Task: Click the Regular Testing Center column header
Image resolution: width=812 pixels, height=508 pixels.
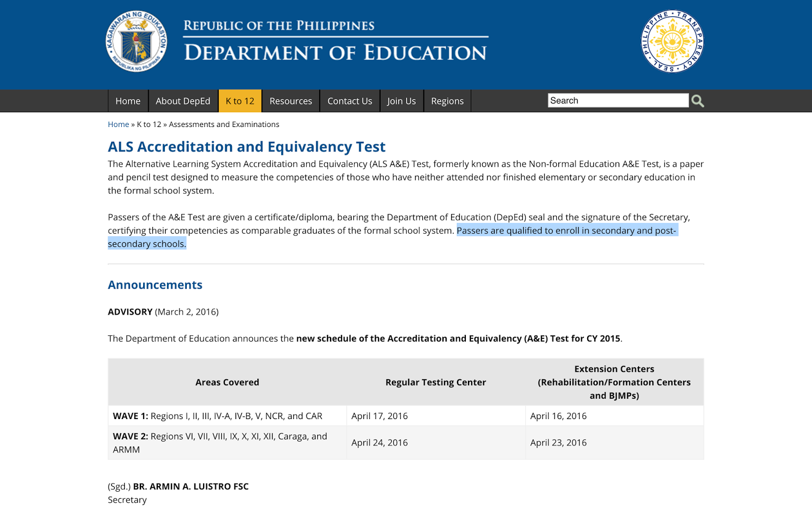Action: (436, 382)
